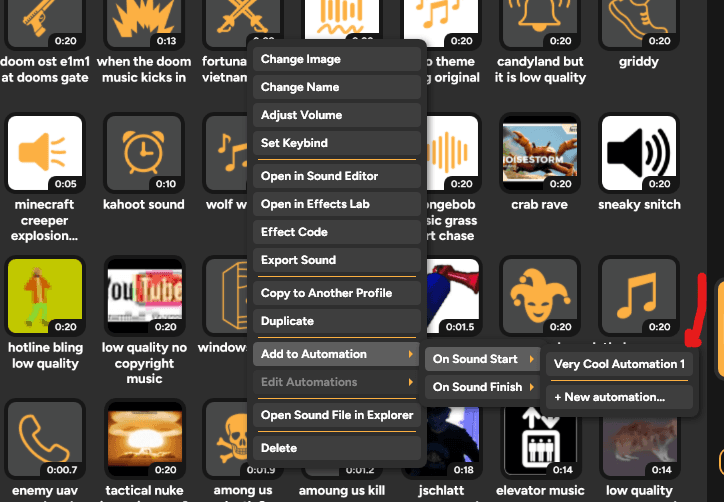Click the 'elevator music' label

pos(540,490)
